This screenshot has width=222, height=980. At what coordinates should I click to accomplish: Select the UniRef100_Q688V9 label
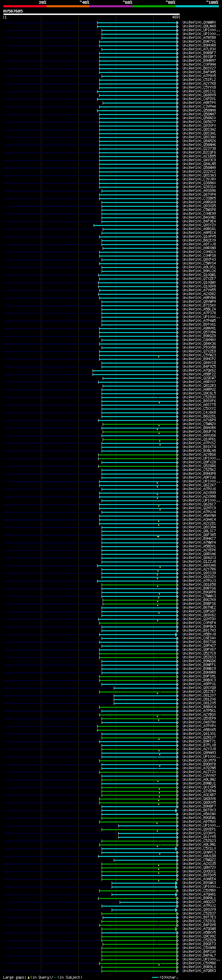199,95
